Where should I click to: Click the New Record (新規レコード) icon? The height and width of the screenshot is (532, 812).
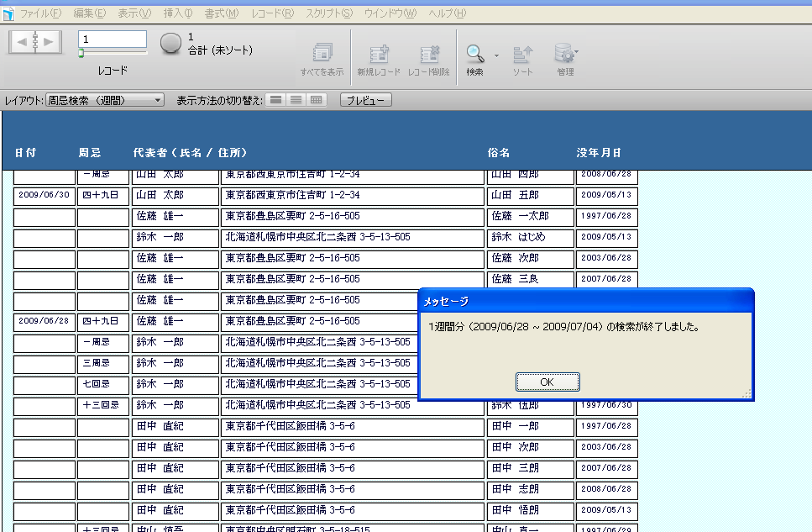(380, 54)
